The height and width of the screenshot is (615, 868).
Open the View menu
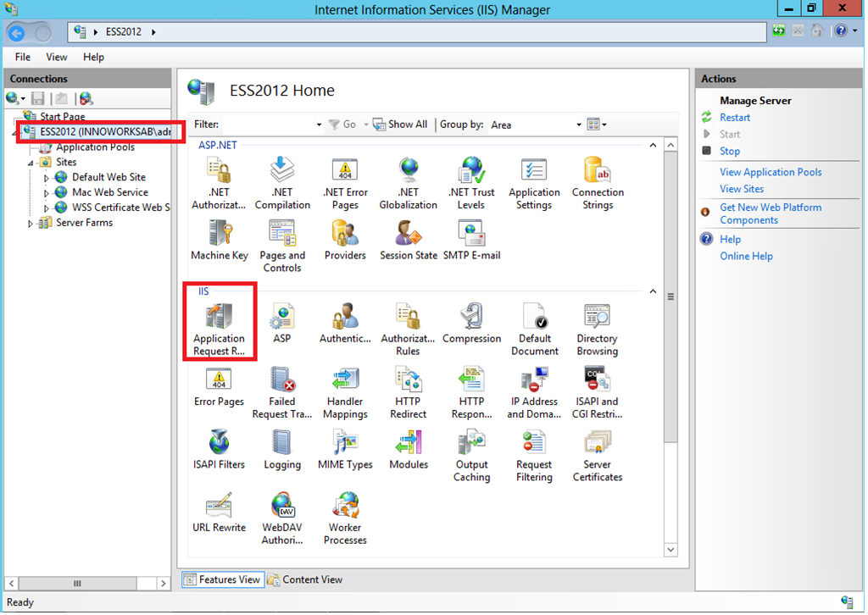click(57, 57)
